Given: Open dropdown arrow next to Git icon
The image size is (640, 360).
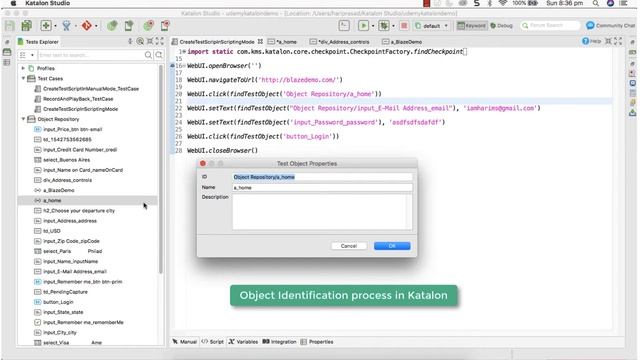Looking at the screenshot, I should (x=96, y=26).
